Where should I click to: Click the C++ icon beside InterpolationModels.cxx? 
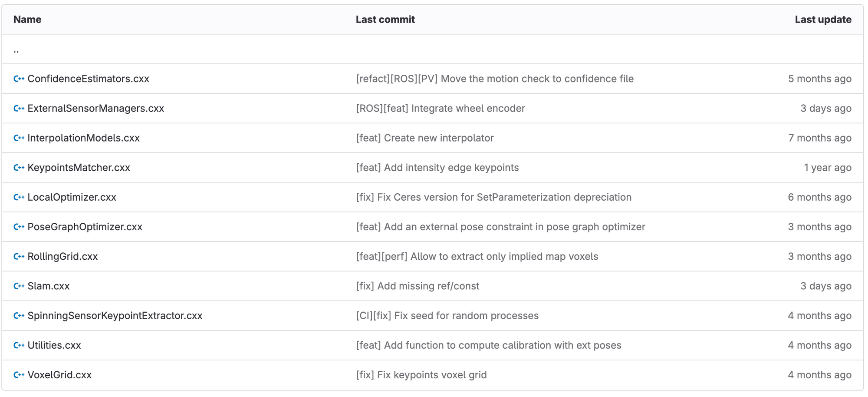pyautogui.click(x=19, y=138)
